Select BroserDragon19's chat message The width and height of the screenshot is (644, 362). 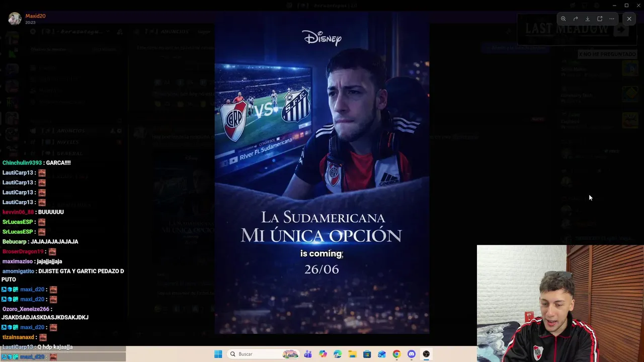[29, 251]
